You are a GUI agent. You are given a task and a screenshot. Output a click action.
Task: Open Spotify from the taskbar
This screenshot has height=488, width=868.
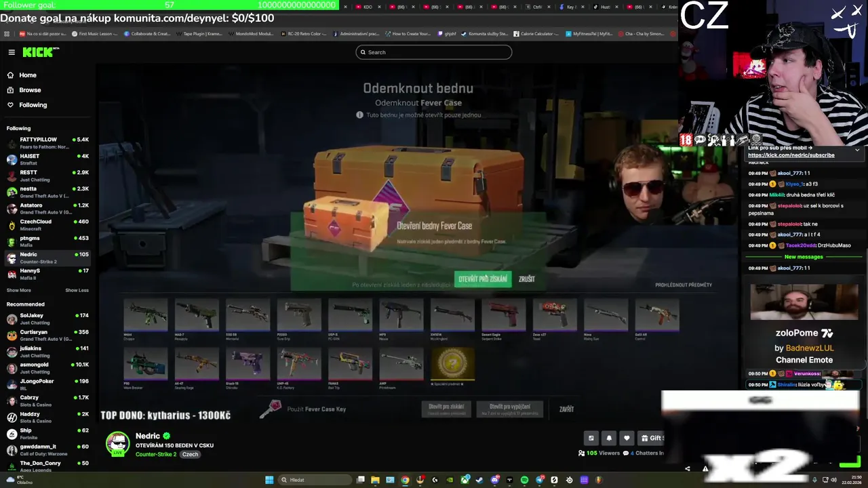click(x=524, y=480)
